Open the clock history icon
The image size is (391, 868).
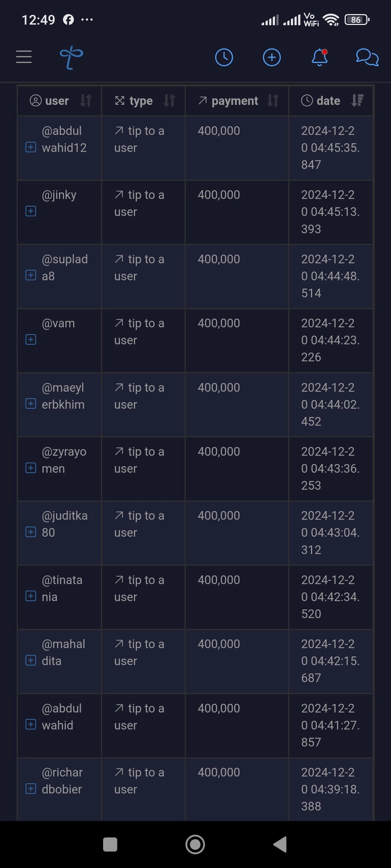(224, 58)
